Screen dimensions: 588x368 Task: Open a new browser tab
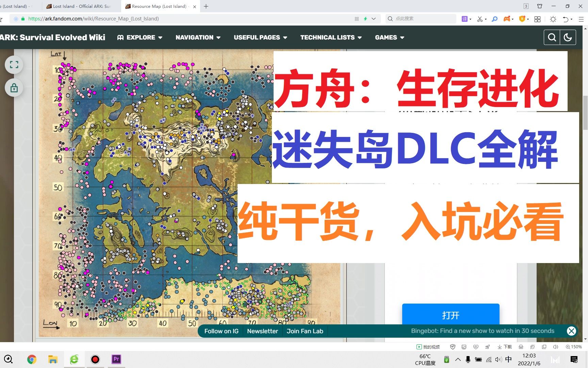206,6
